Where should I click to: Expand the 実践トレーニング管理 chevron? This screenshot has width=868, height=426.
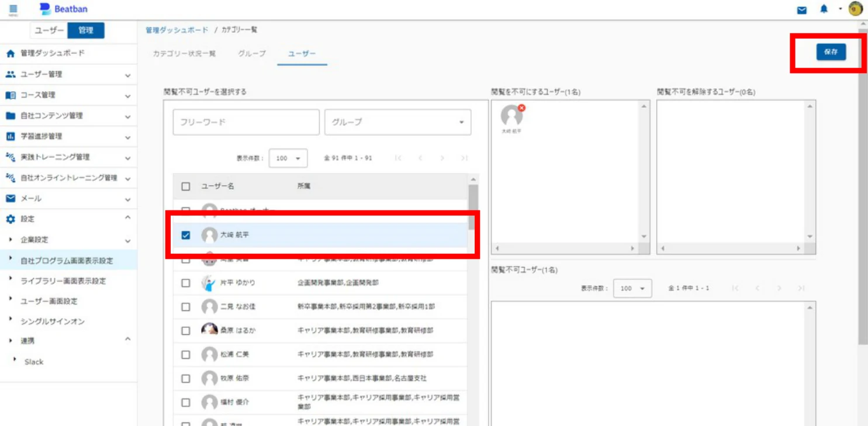coord(127,158)
